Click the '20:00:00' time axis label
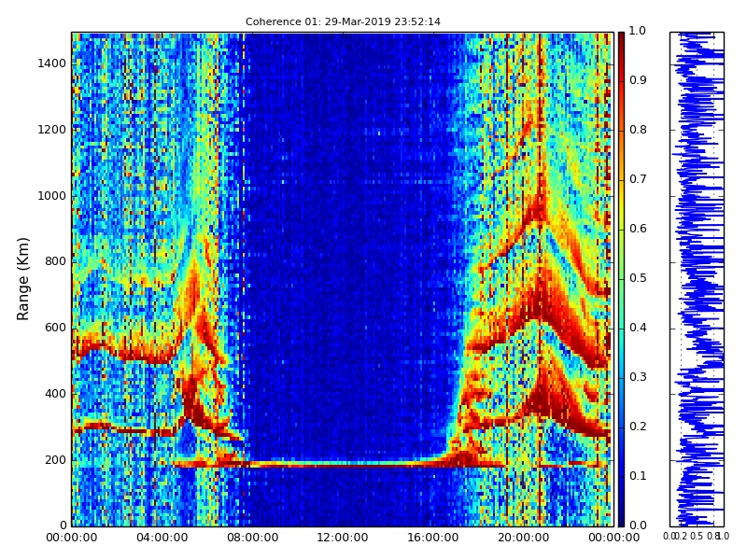The width and height of the screenshot is (747, 560). (524, 538)
